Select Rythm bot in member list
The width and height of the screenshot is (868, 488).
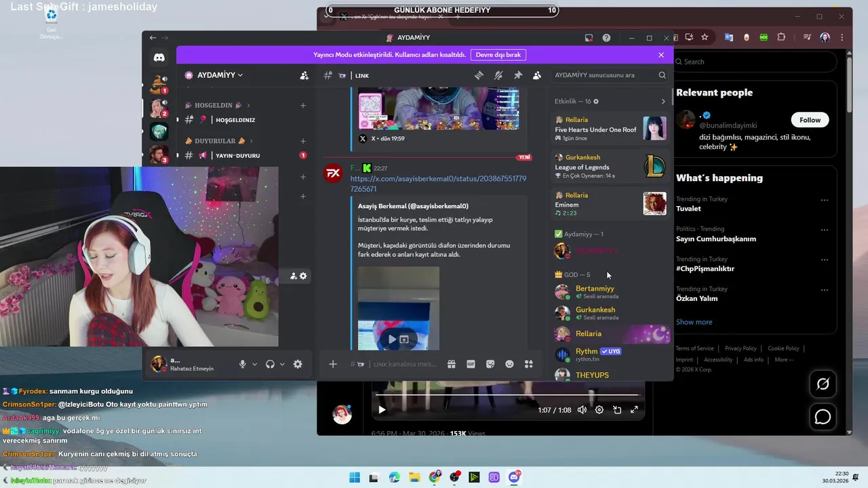tap(610, 354)
